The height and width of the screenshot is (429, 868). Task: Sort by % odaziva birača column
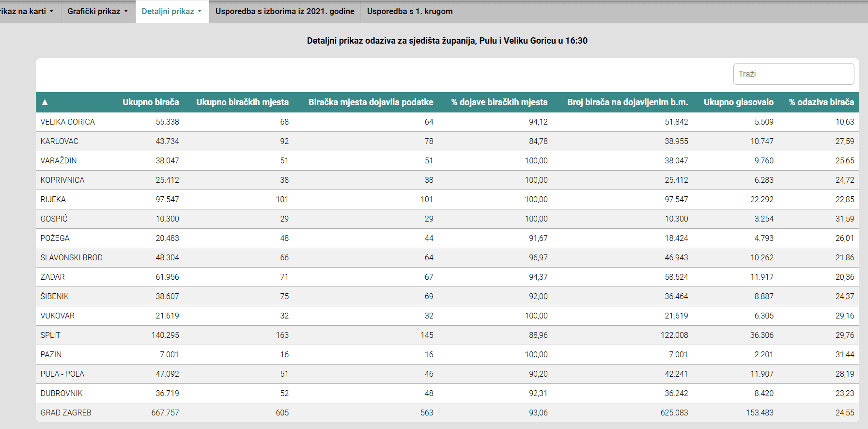[x=821, y=102]
